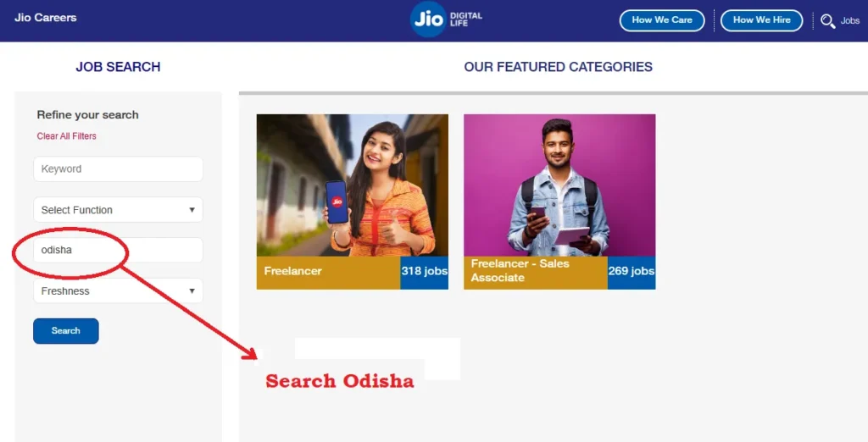Open the How We Hire page

coord(761,20)
